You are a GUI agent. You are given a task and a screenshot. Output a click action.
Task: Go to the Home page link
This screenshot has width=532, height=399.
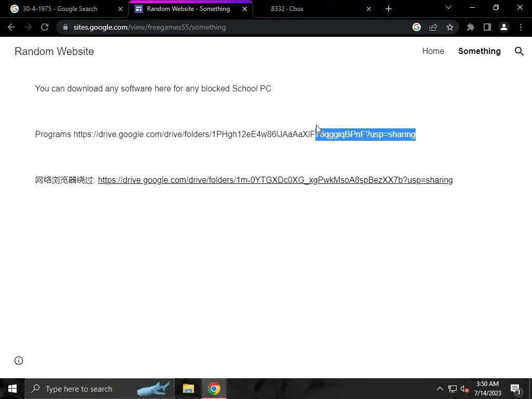point(433,51)
